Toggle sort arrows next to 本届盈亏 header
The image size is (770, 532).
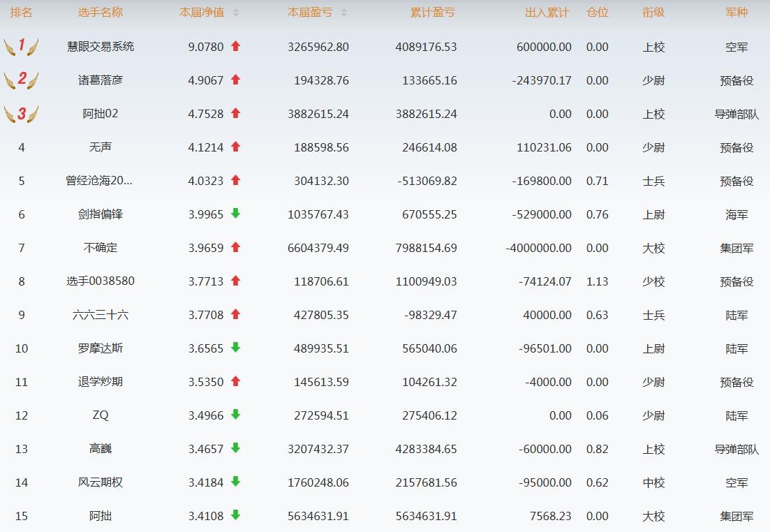[344, 13]
